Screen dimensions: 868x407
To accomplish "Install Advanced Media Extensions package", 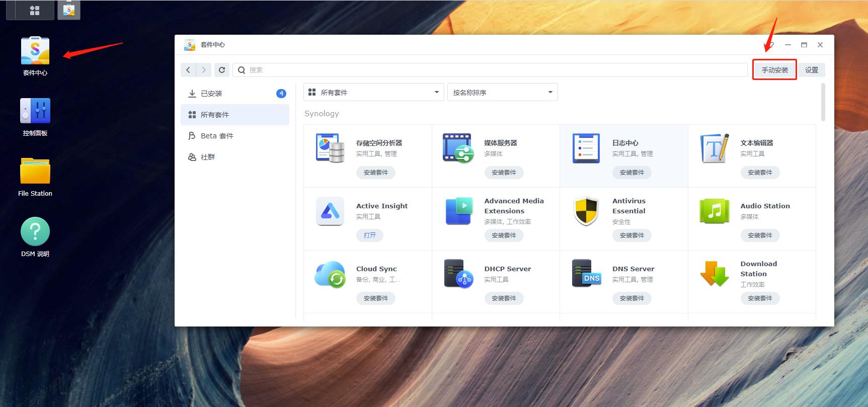I will [504, 235].
